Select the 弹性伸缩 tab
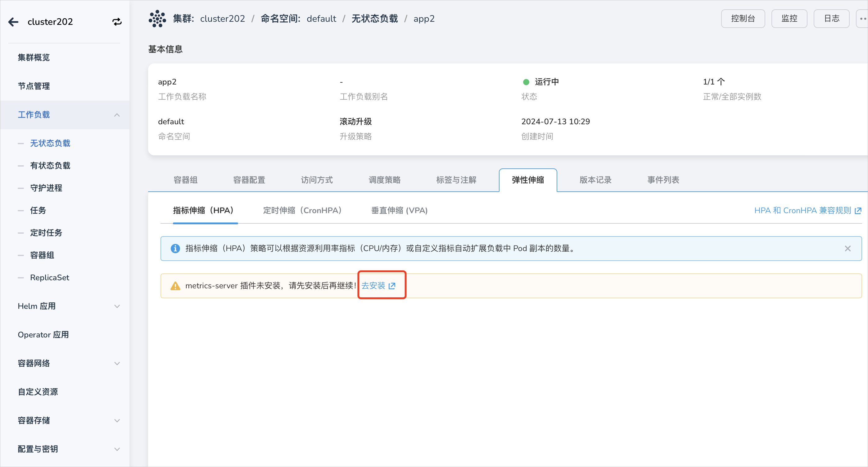 pos(528,180)
